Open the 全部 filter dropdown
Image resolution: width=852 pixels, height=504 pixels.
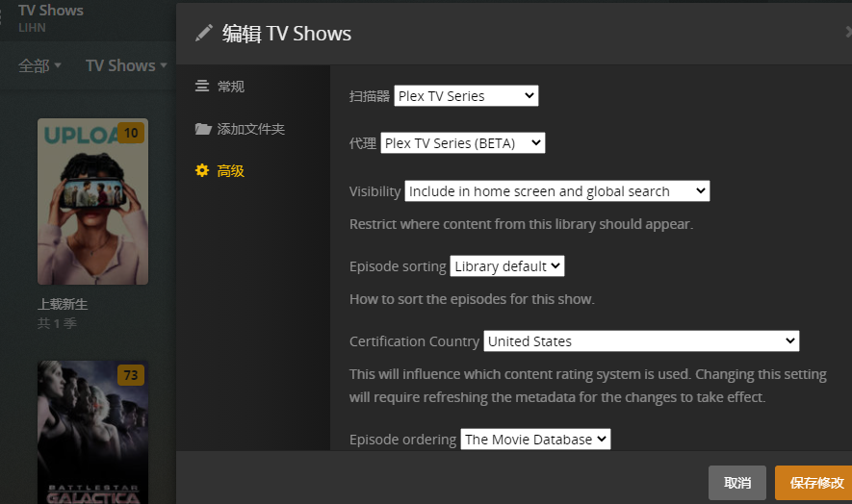39,65
